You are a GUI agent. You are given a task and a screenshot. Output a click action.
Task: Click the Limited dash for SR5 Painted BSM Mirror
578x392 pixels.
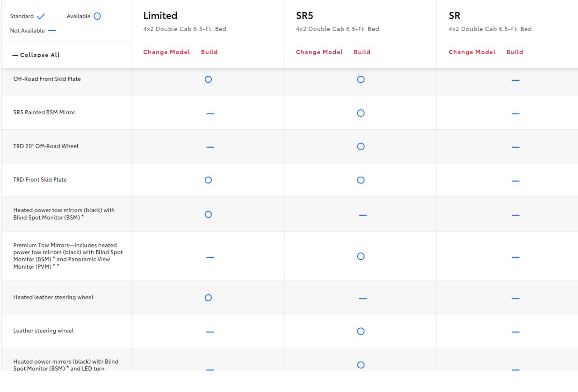coord(210,114)
